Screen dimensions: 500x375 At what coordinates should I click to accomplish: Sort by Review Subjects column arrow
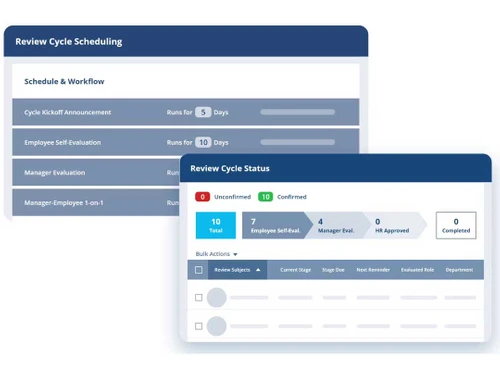tap(258, 270)
